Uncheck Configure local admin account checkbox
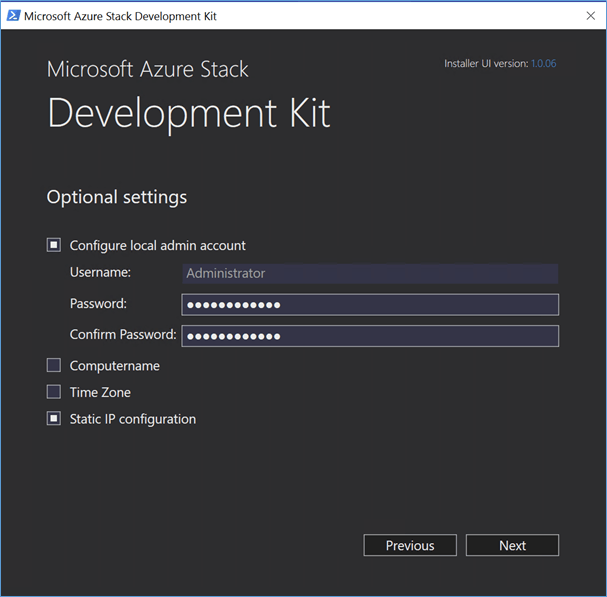607x597 pixels. point(54,245)
